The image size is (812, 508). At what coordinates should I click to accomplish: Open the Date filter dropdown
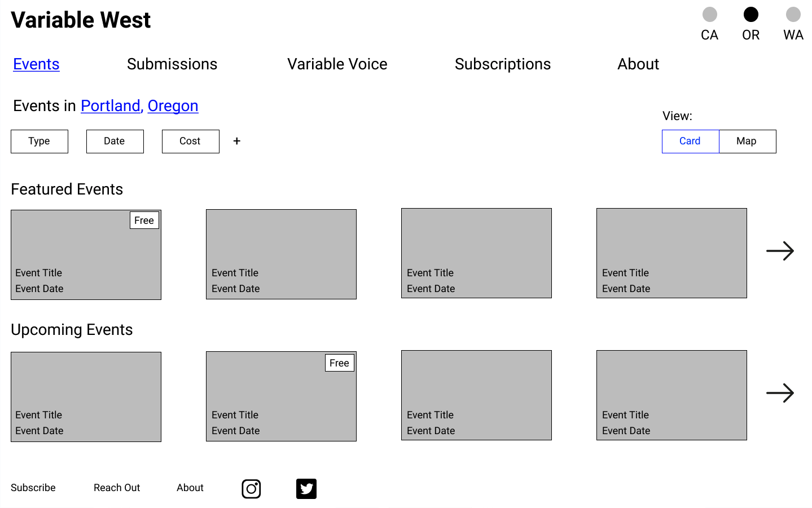point(115,142)
